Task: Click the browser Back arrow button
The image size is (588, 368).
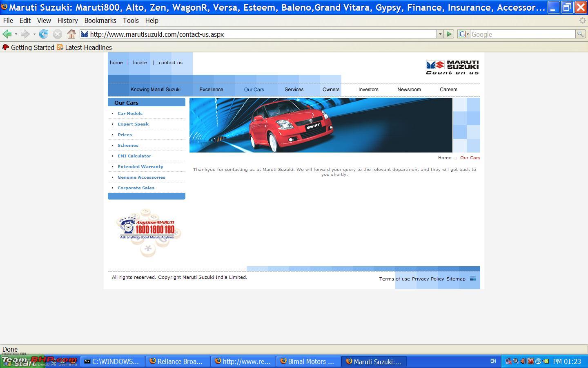Action: 7,34
